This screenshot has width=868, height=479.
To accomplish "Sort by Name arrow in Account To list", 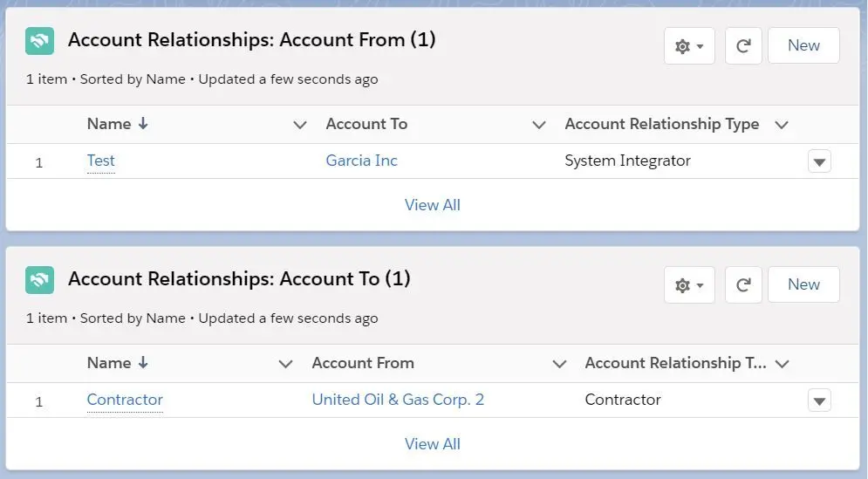I will [x=143, y=363].
